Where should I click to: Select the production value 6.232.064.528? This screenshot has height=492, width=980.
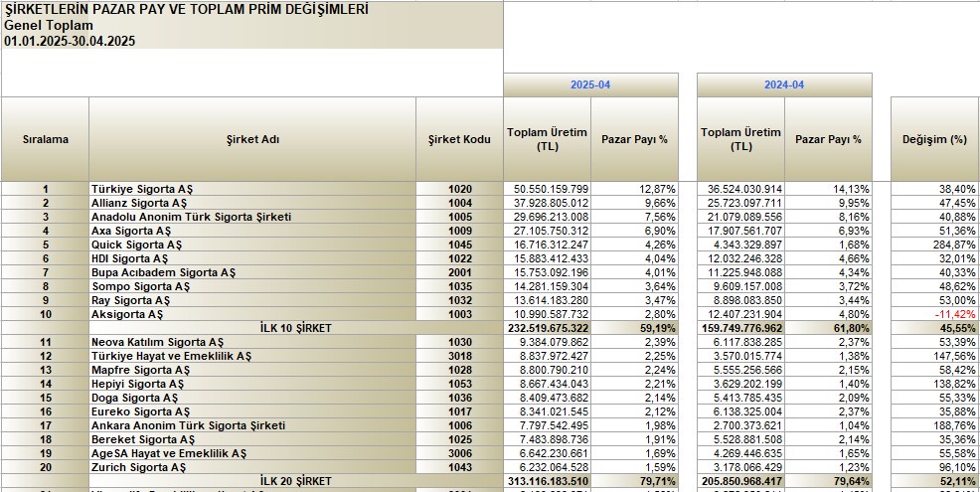547,467
